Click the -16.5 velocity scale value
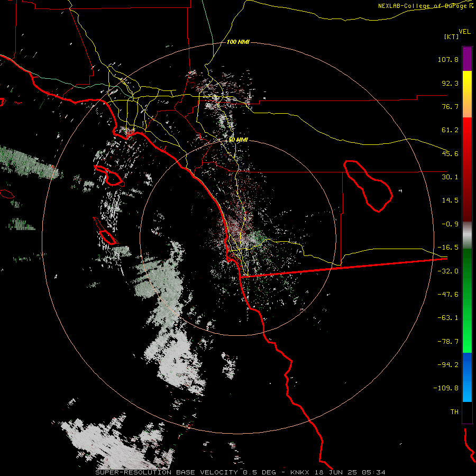This screenshot has height=476, width=476. tap(448, 248)
